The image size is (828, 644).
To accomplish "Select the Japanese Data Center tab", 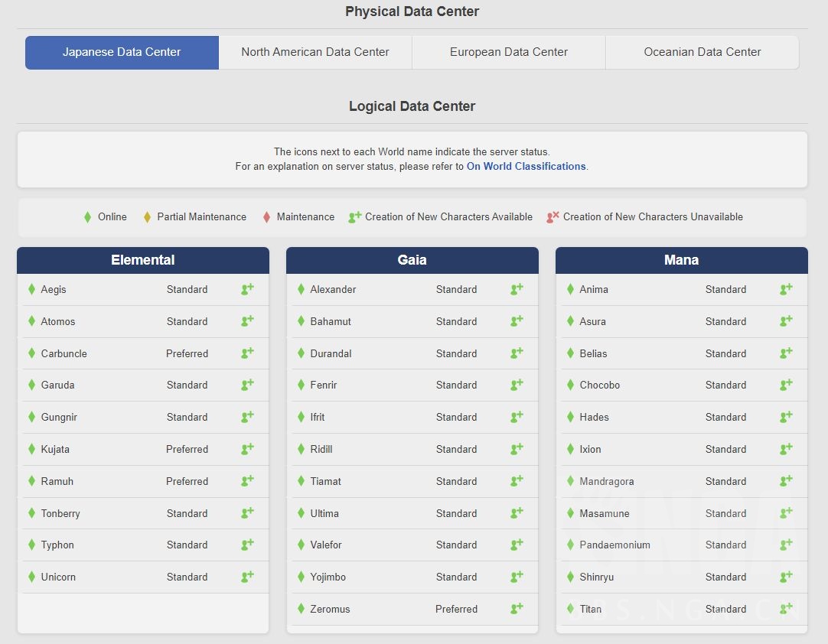I will pos(122,52).
